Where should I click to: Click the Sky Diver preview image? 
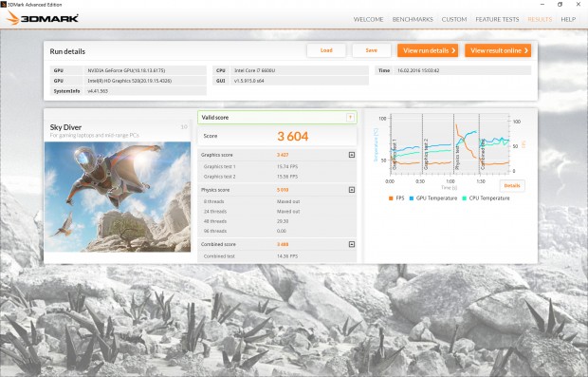coord(118,197)
